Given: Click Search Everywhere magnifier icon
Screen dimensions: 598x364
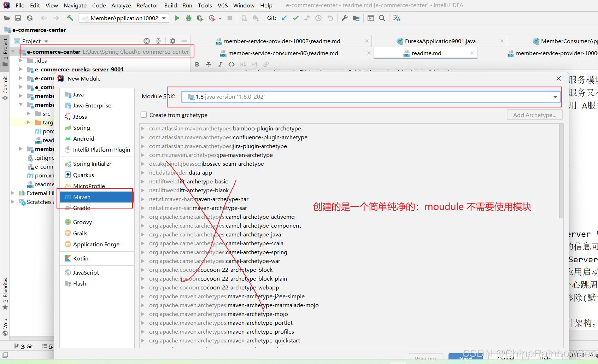Looking at the screenshot, I should [382, 18].
